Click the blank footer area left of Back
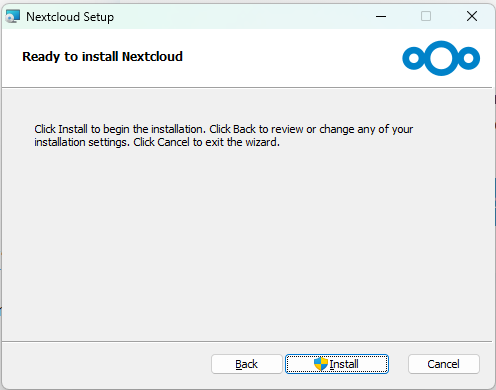496x390 pixels. click(x=107, y=364)
